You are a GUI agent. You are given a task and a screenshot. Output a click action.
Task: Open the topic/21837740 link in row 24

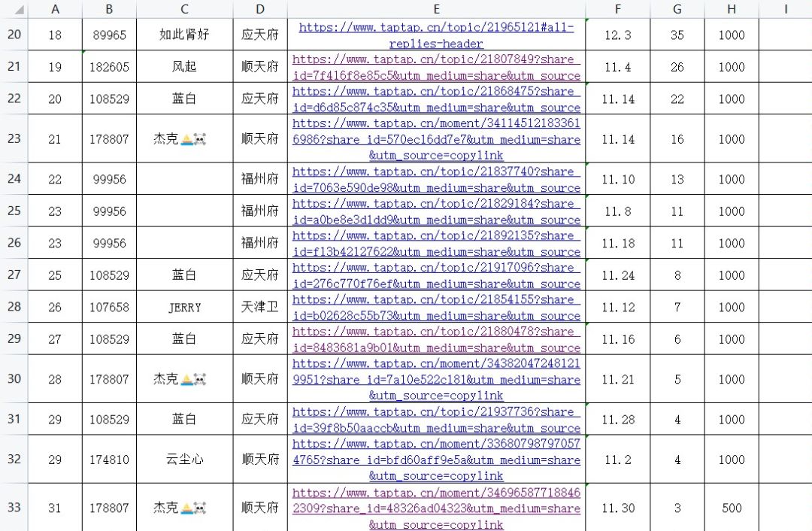437,179
